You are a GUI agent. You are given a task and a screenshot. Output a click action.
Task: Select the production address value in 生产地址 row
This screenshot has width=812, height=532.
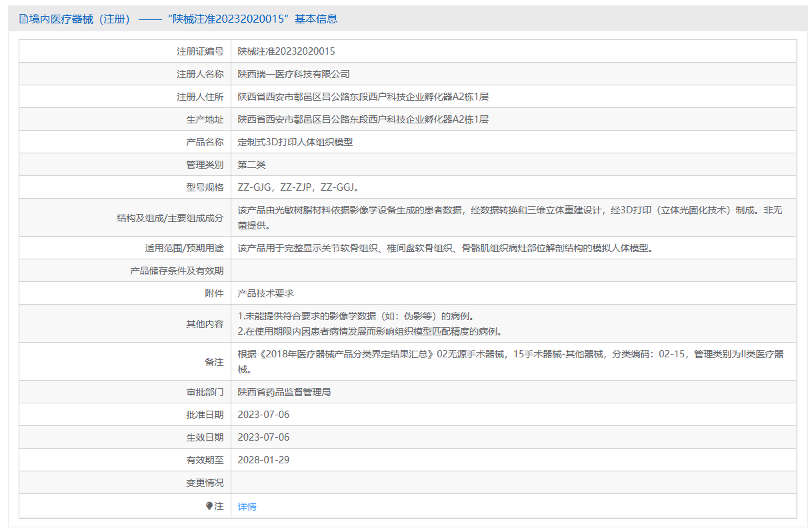pos(363,119)
